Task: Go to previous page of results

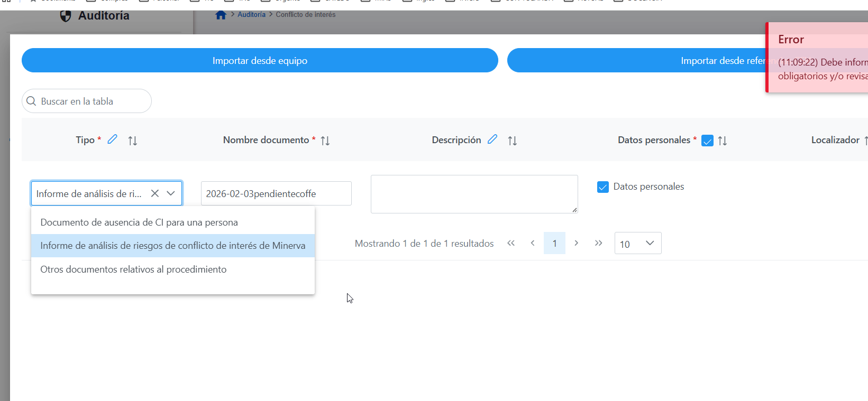Action: tap(533, 243)
